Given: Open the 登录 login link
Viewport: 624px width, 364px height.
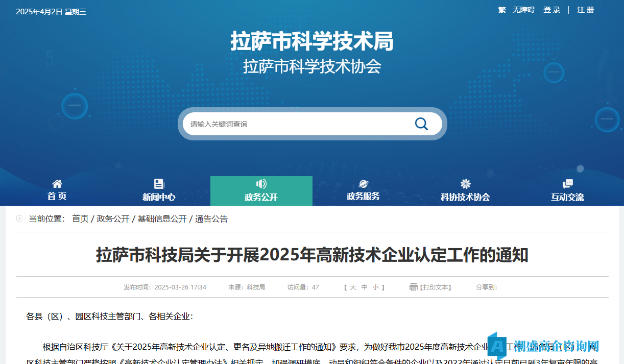Looking at the screenshot, I should tap(551, 10).
